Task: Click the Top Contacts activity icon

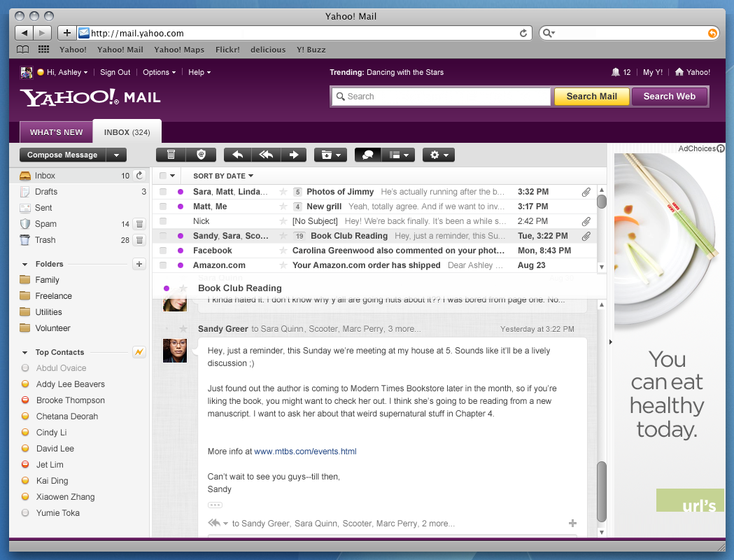Action: (x=139, y=352)
